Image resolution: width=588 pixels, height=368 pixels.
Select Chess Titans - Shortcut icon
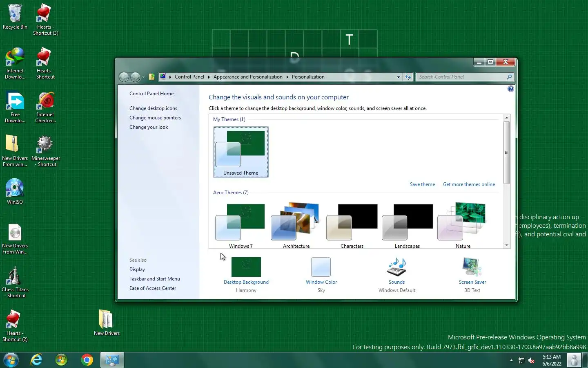point(15,282)
